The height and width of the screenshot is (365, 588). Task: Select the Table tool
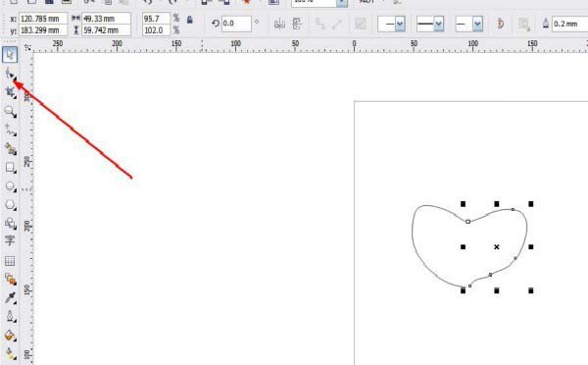(x=10, y=260)
